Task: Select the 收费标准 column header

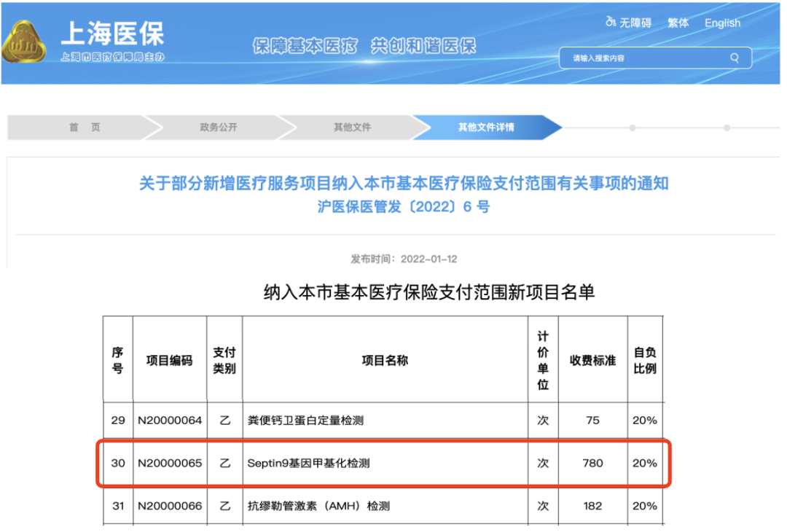Action: (x=592, y=360)
